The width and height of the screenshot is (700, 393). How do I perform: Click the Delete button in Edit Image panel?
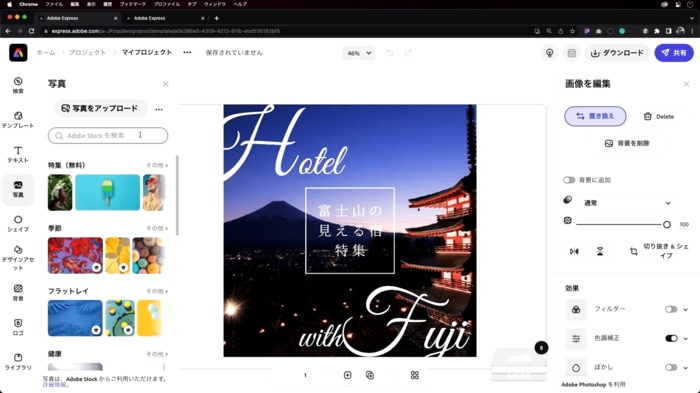(x=658, y=117)
